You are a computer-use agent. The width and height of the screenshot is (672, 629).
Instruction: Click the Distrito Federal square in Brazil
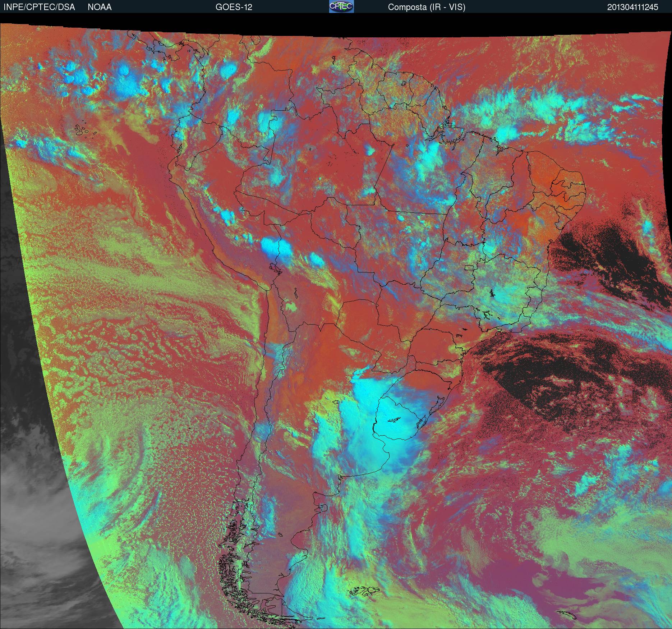pyautogui.click(x=469, y=267)
